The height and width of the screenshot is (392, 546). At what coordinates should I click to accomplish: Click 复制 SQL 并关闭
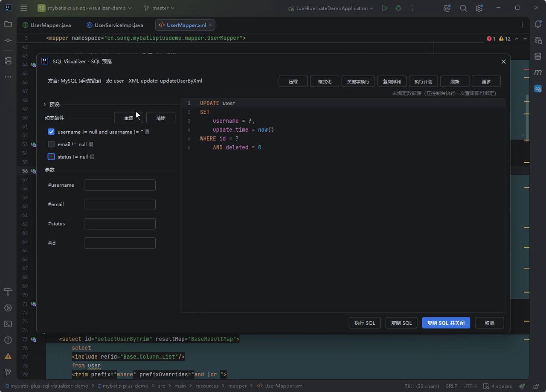(x=446, y=323)
